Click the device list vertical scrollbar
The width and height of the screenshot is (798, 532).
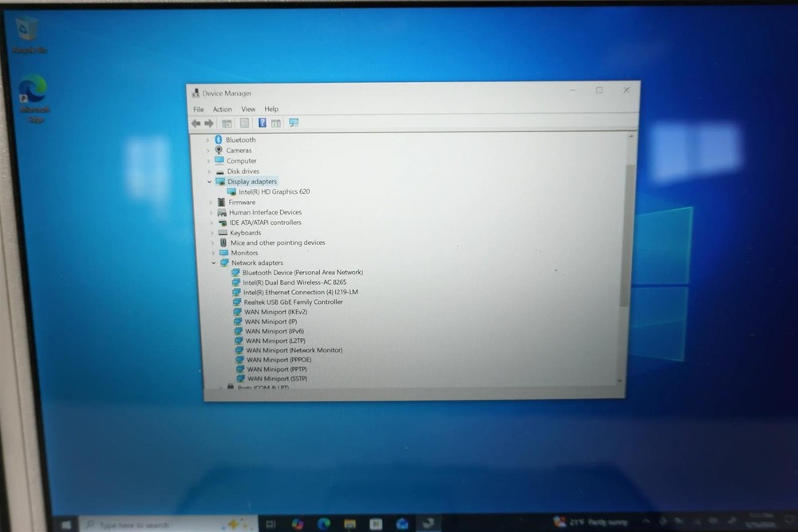(x=630, y=239)
